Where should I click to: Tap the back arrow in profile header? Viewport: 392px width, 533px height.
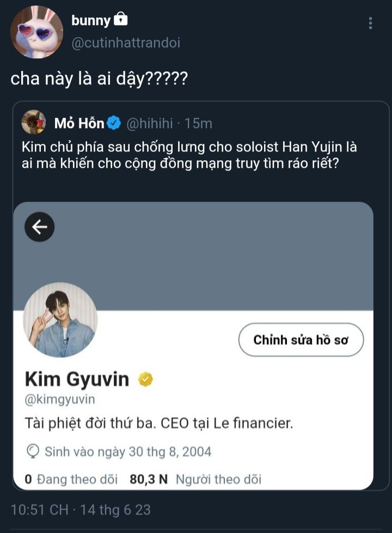(x=40, y=227)
